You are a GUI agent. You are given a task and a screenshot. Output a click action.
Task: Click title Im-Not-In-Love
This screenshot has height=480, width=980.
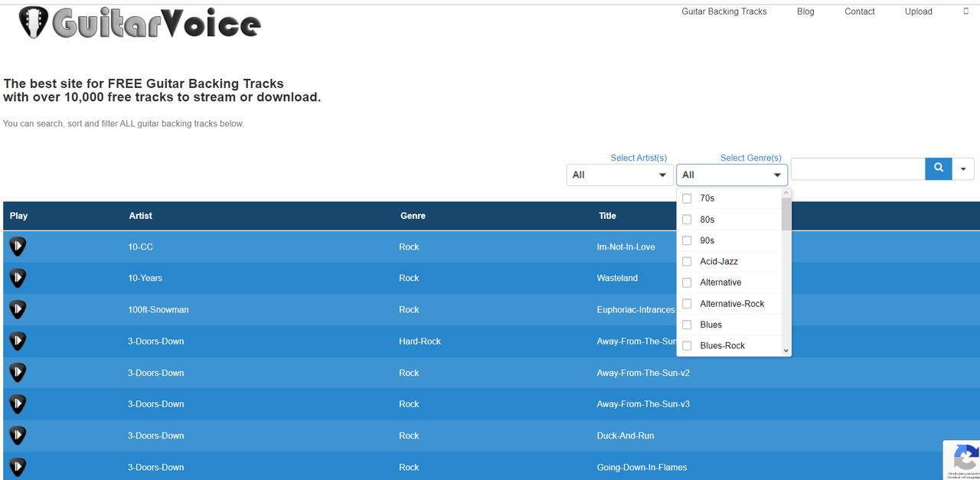click(626, 247)
